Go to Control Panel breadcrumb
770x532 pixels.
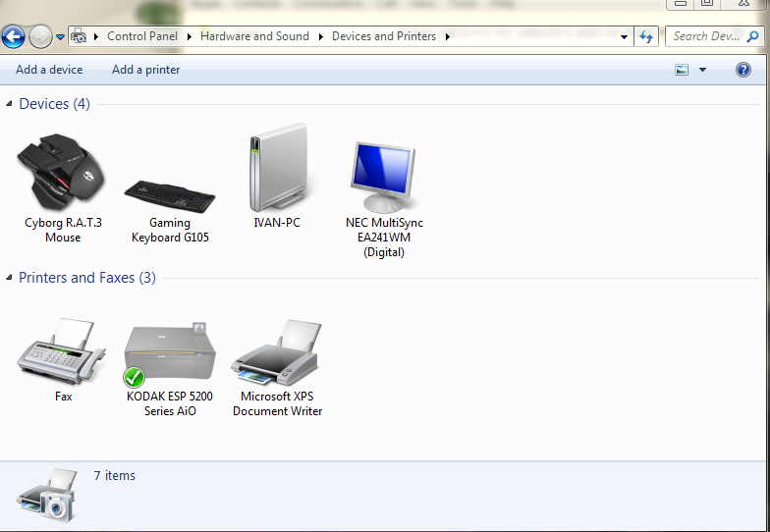[142, 36]
